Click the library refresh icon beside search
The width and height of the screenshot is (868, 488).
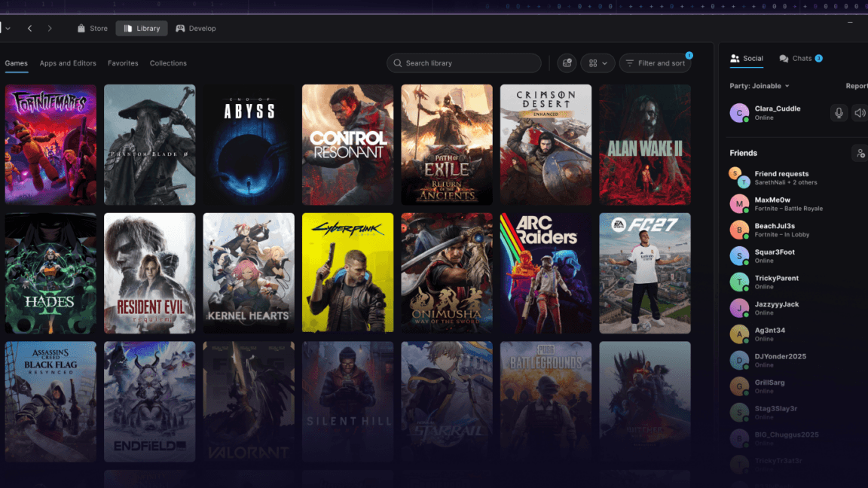pos(567,63)
